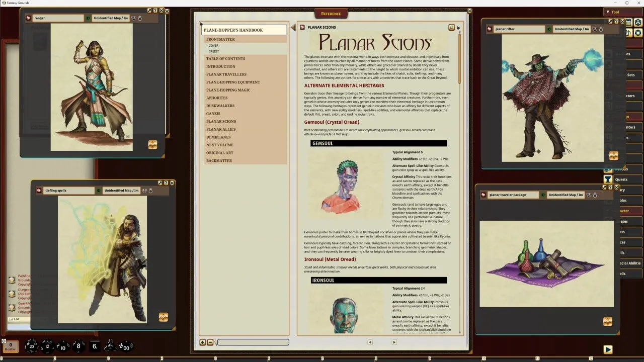Open the planar rifter record link icon
The image size is (644, 362).
click(x=489, y=29)
